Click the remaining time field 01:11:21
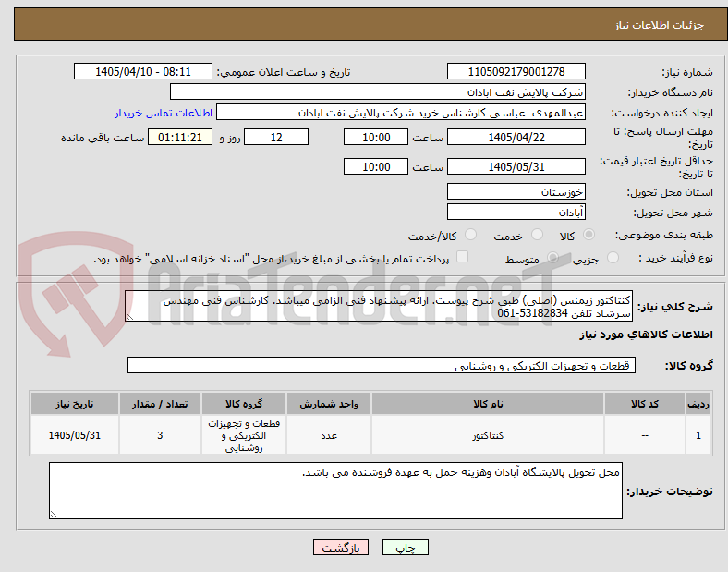This screenshot has width=728, height=572. 180,138
